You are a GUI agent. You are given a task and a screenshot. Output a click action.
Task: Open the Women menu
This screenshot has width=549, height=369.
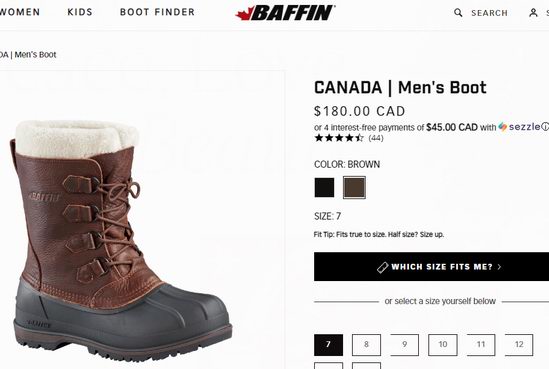click(20, 12)
